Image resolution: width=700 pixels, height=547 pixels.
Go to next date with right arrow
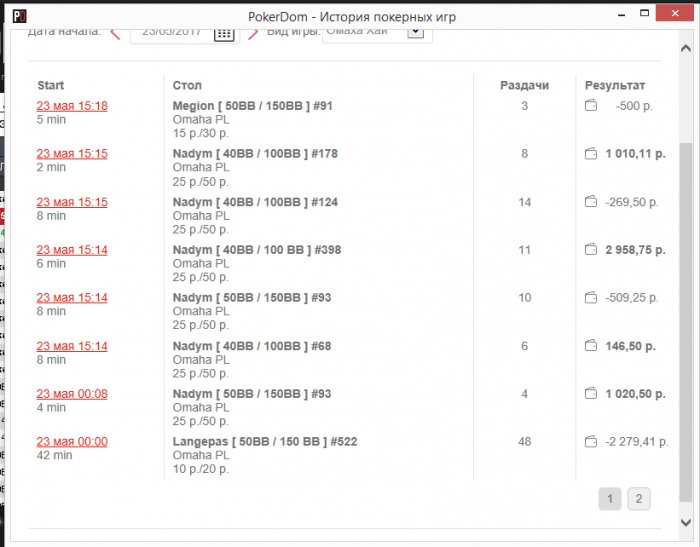pyautogui.click(x=253, y=34)
